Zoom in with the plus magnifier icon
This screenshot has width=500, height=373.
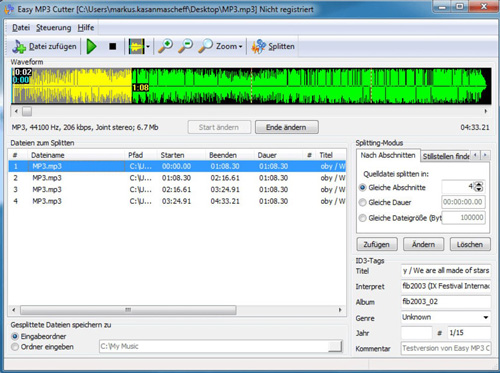point(165,46)
